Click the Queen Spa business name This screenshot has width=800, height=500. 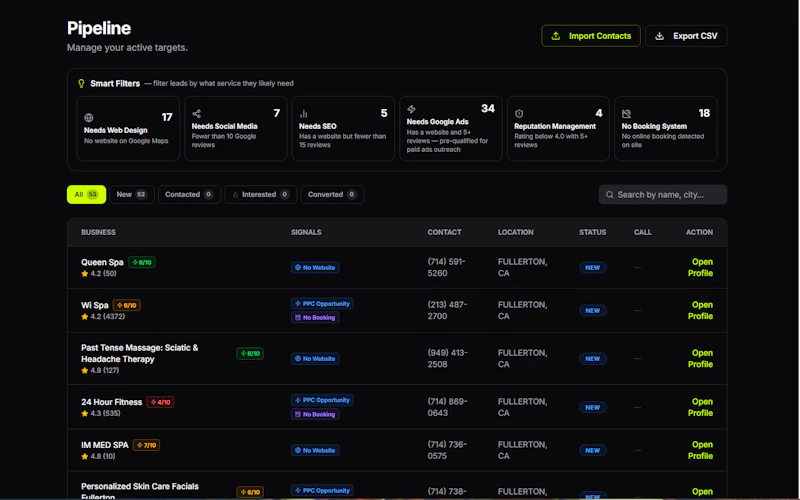tap(102, 262)
